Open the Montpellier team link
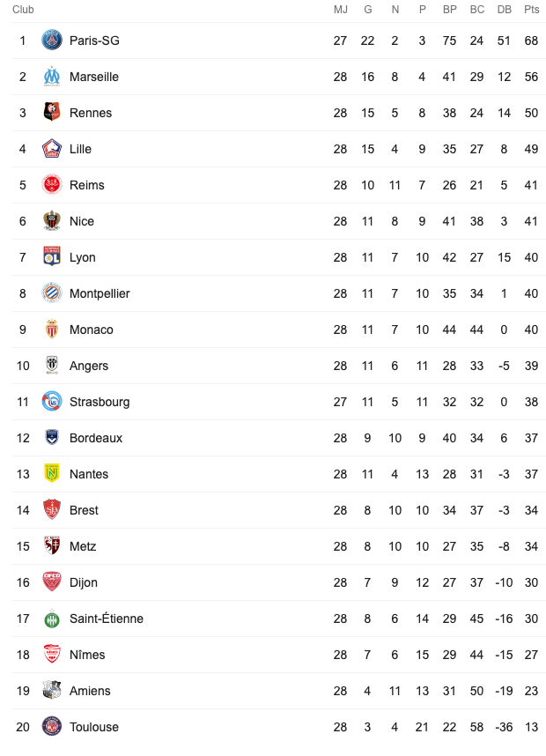The image size is (546, 756). (x=100, y=293)
